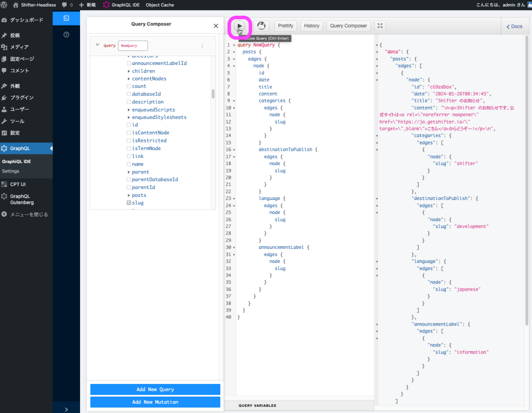Viewport: 532px width, 413px height.
Task: Click the results pane vertical scrollbar
Action: 527,180
